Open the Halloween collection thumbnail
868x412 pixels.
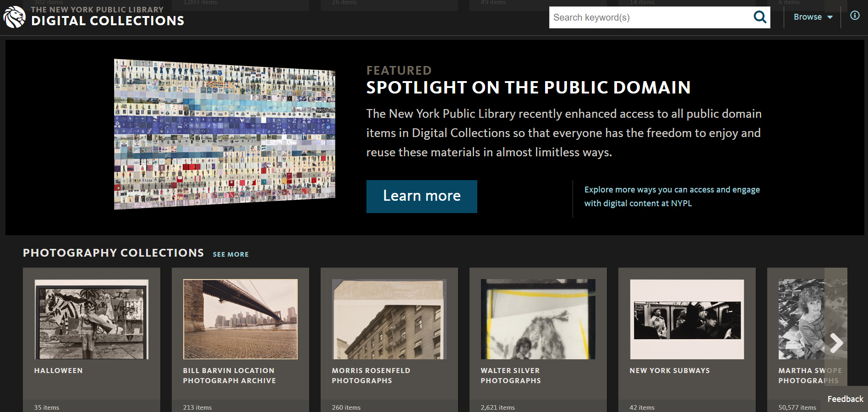92,319
